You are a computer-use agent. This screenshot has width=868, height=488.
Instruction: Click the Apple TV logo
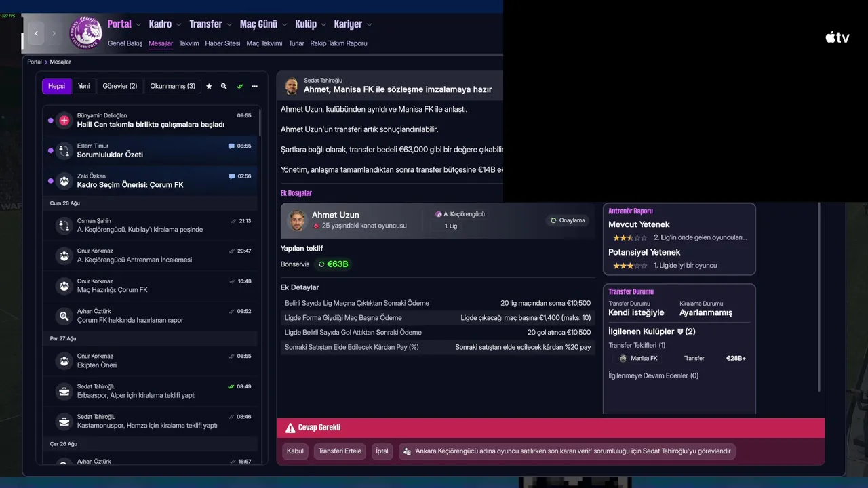pyautogui.click(x=837, y=37)
